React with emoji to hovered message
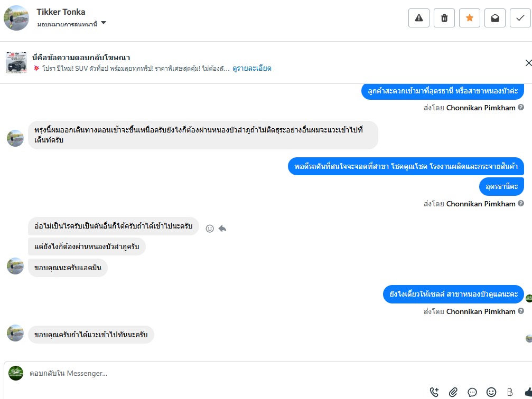Image resolution: width=532 pixels, height=399 pixels. tap(210, 229)
